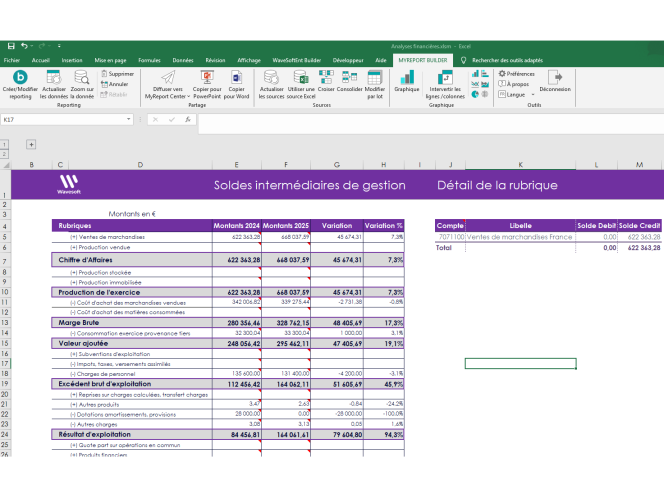Click the lightbulb search tools icon
This screenshot has height=480, width=664.
(x=463, y=60)
